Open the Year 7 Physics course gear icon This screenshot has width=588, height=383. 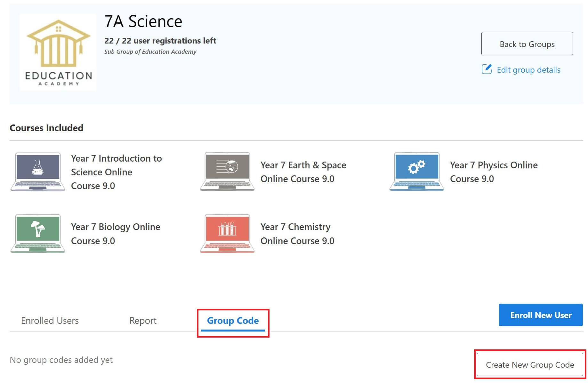[417, 171]
